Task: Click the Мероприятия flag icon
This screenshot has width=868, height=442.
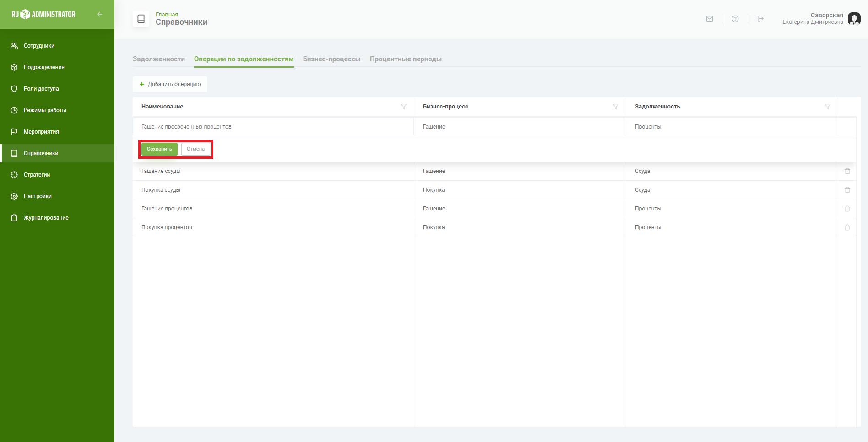Action: click(14, 132)
